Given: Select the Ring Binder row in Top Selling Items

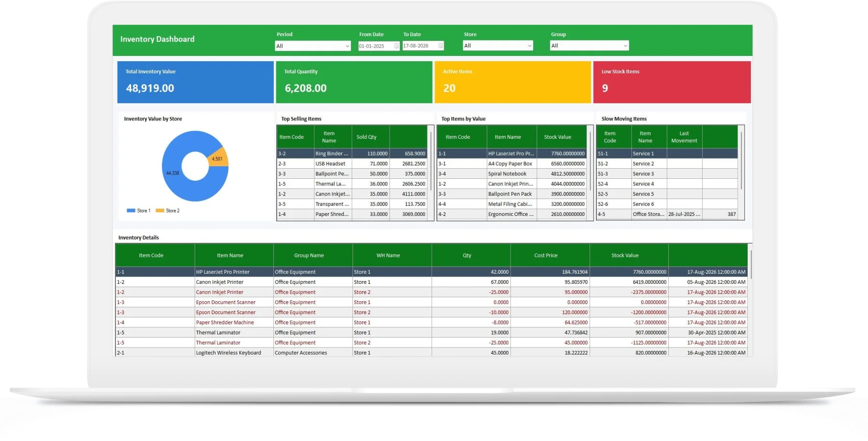Looking at the screenshot, I should (x=352, y=154).
